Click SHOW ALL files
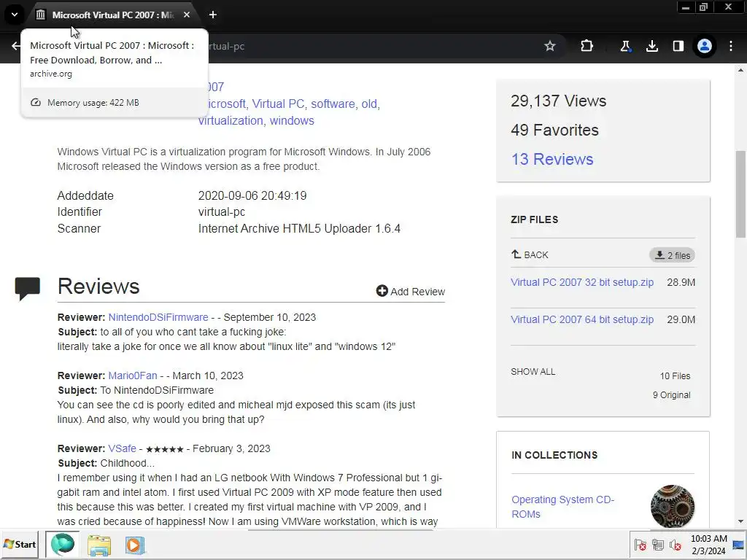The height and width of the screenshot is (560, 747). [533, 371]
